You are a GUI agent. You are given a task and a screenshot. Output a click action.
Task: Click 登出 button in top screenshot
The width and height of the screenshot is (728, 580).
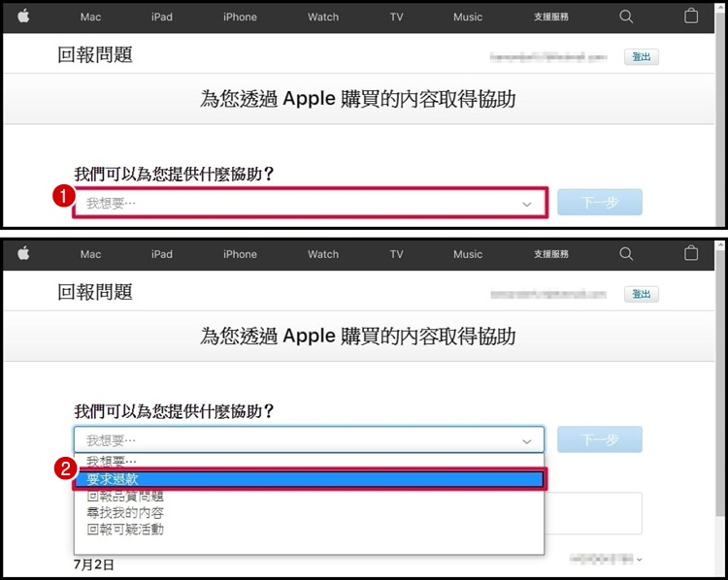pyautogui.click(x=642, y=57)
